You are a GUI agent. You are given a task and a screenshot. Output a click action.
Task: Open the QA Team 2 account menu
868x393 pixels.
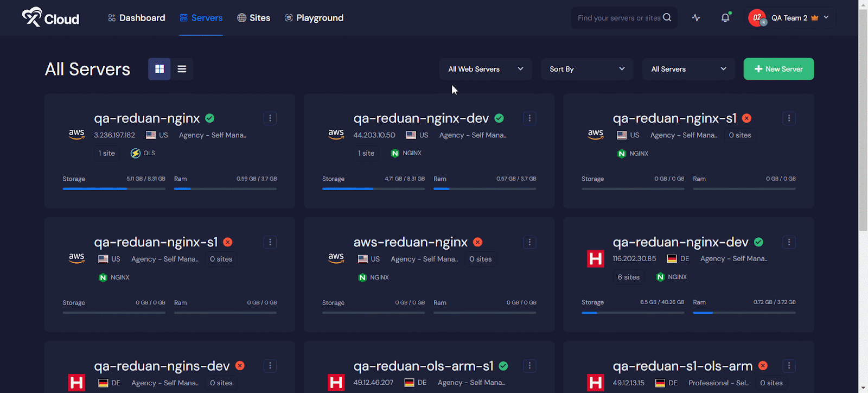click(x=791, y=18)
